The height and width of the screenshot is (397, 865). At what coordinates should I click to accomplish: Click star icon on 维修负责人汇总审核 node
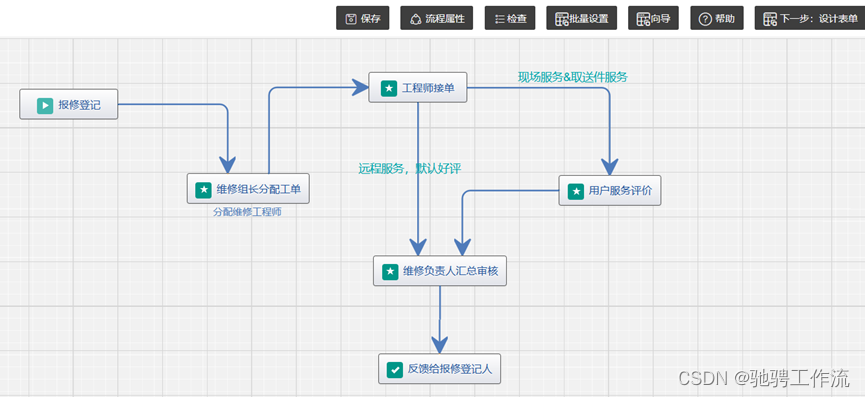coord(390,271)
